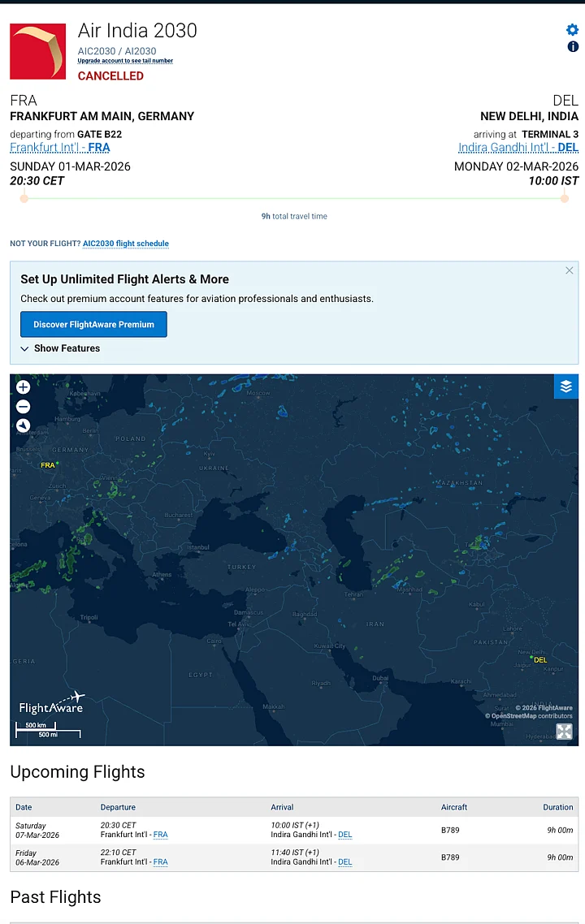Open Indira Gandhi Int'l DEL arrival link
The height and width of the screenshot is (924, 585).
click(x=518, y=148)
